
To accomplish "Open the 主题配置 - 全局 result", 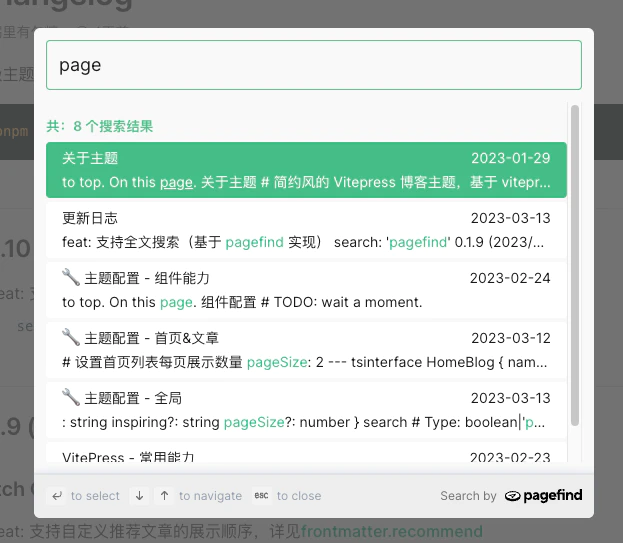I will [306, 409].
